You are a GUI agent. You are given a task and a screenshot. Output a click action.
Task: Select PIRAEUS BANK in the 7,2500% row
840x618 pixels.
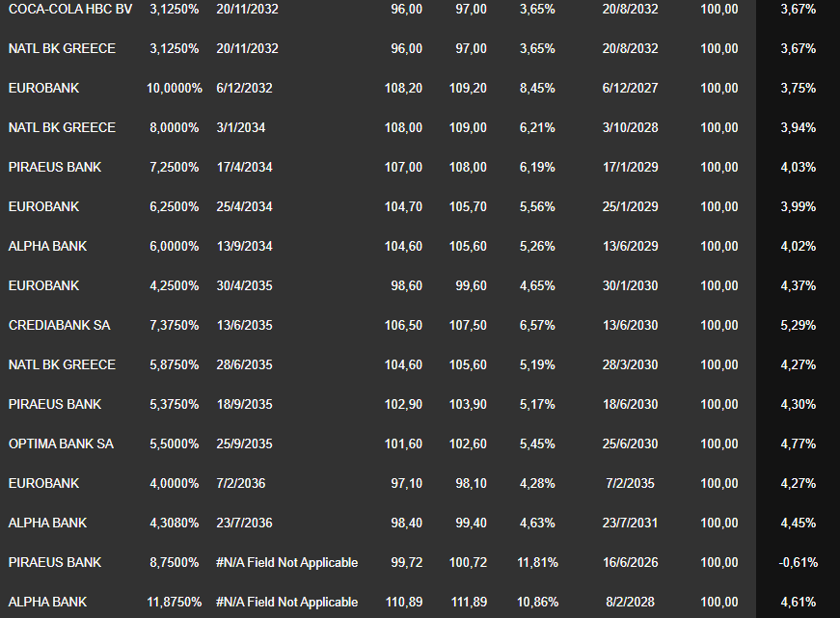tap(55, 167)
